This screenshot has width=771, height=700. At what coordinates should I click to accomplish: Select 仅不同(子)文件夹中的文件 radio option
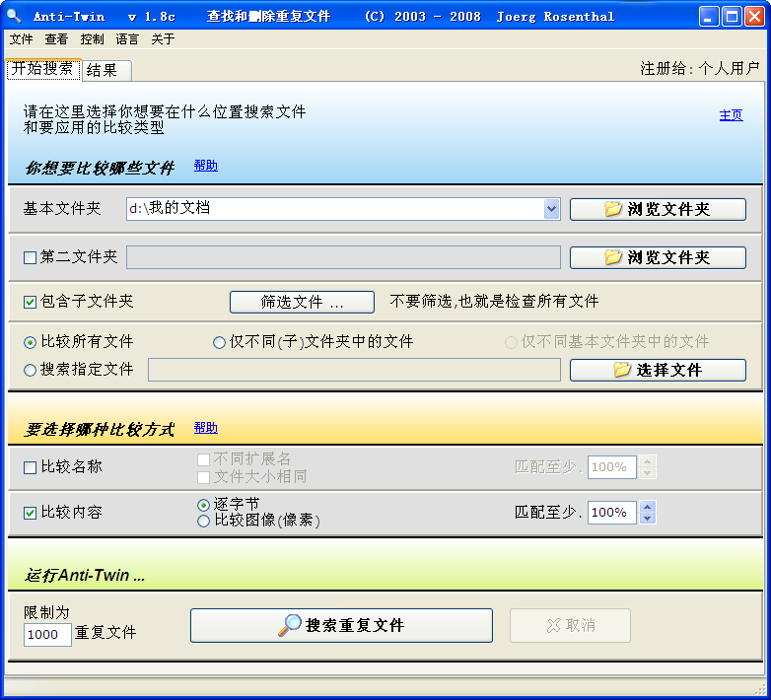(219, 342)
